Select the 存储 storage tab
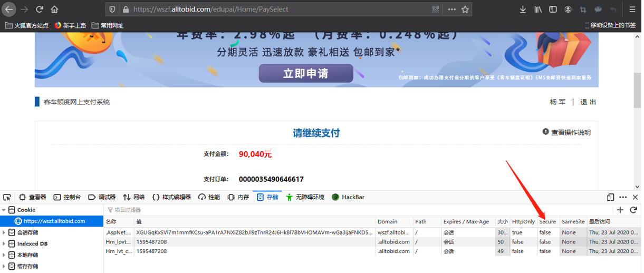 267,197
